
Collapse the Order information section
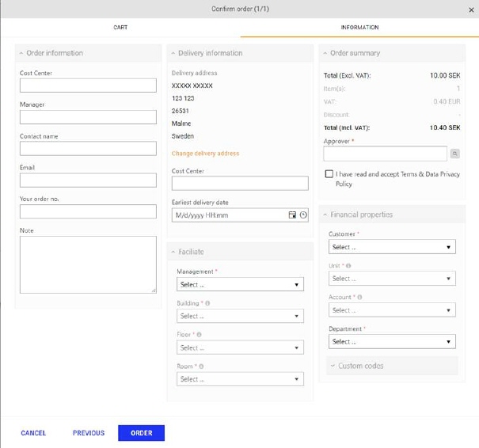pos(21,53)
